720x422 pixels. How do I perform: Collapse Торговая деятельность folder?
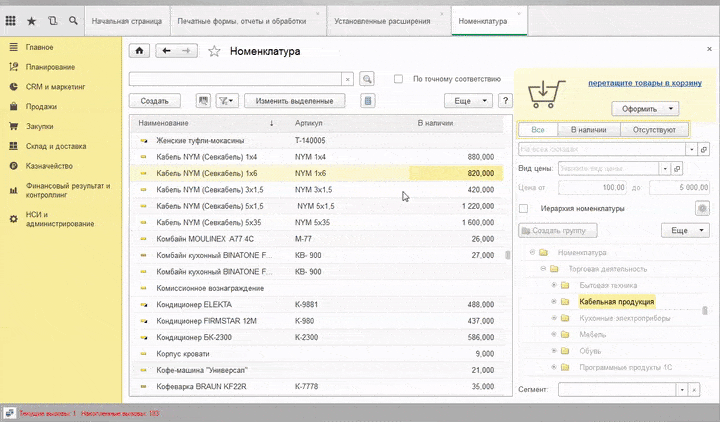[x=543, y=269]
